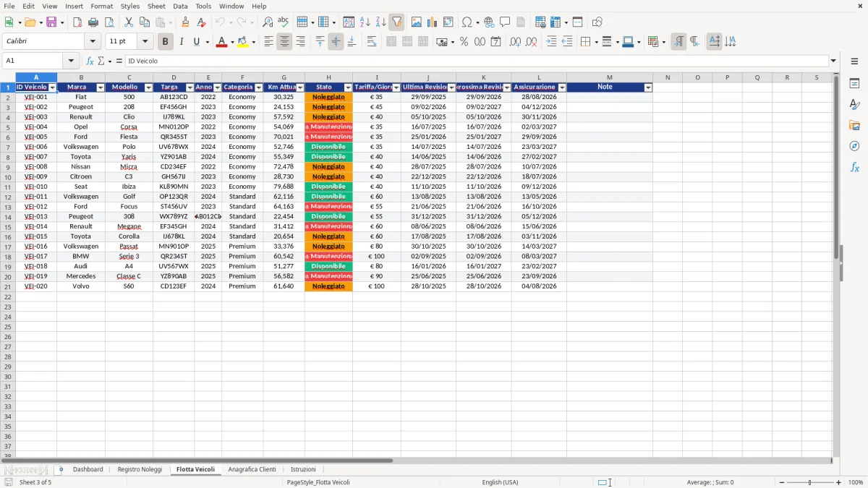
Task: Sort descending Z to A
Action: [381, 22]
